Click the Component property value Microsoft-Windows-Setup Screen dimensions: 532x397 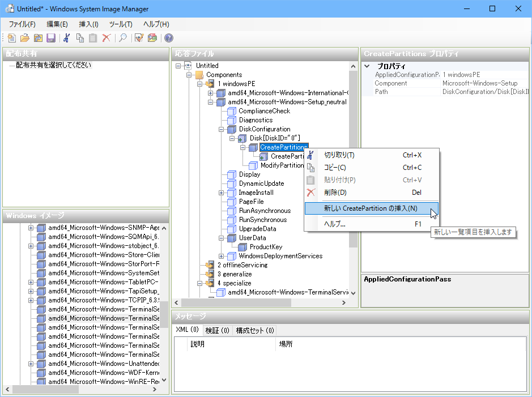point(485,83)
